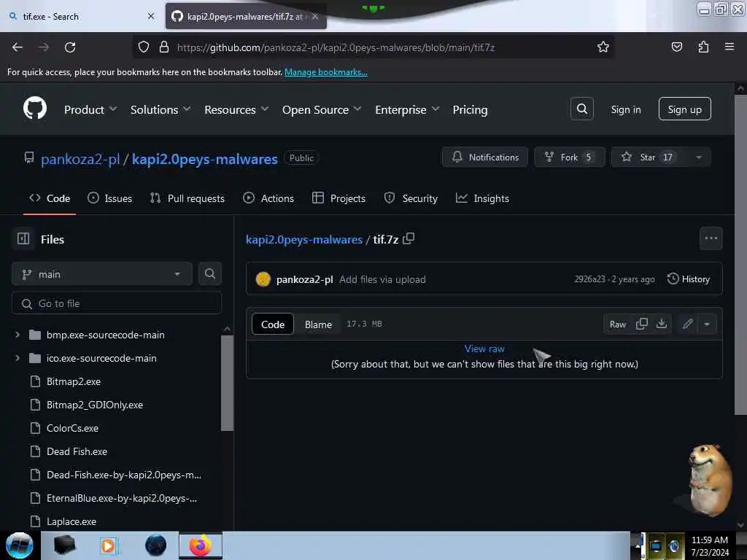This screenshot has width=747, height=560.
Task: Click the file search magnifier beside branch selector
Action: (x=209, y=274)
